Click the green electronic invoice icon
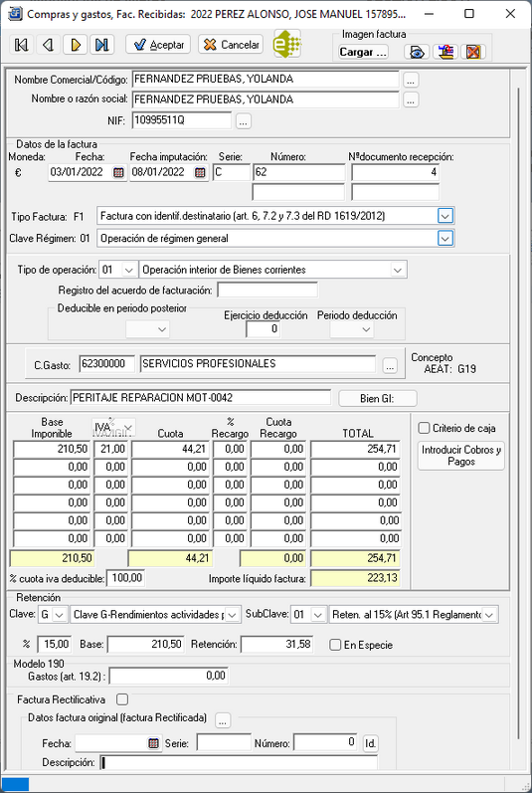 click(287, 44)
